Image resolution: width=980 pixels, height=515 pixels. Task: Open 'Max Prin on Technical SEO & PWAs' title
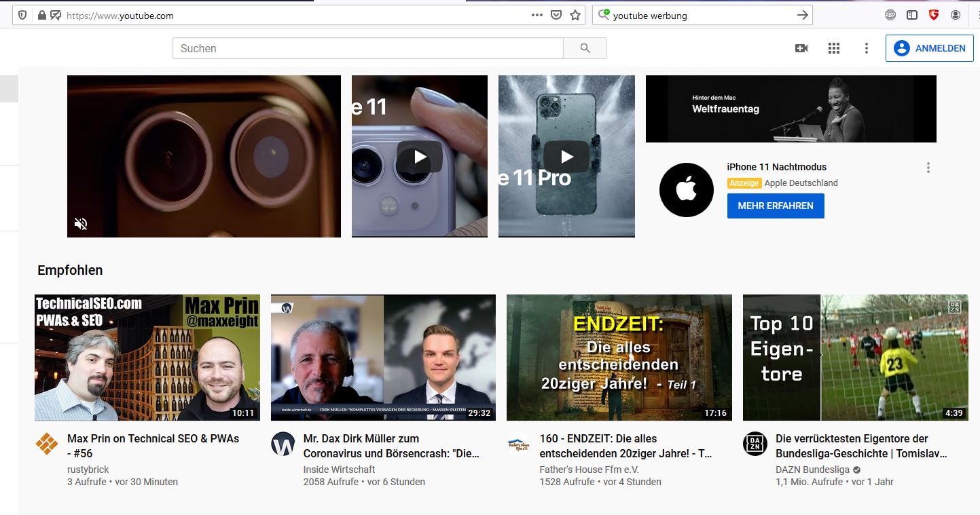coord(153,446)
